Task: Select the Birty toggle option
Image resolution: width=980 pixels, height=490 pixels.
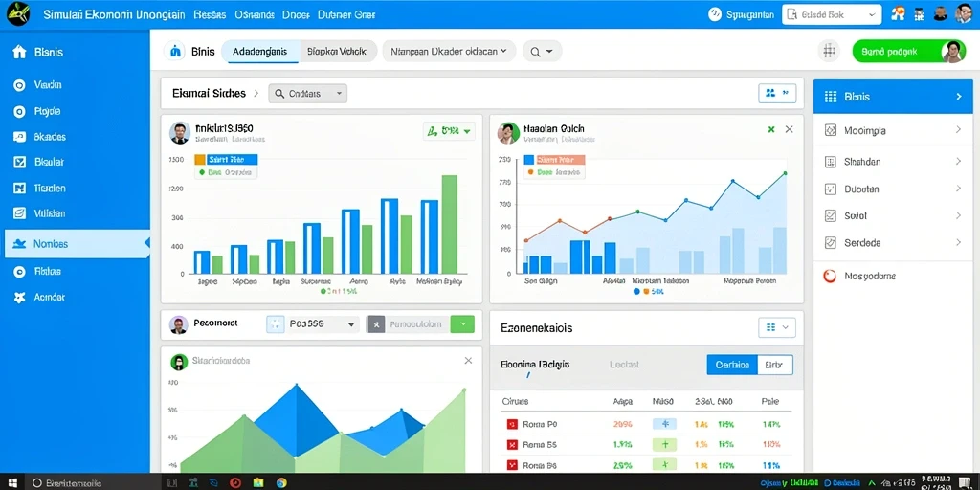Action: (774, 365)
